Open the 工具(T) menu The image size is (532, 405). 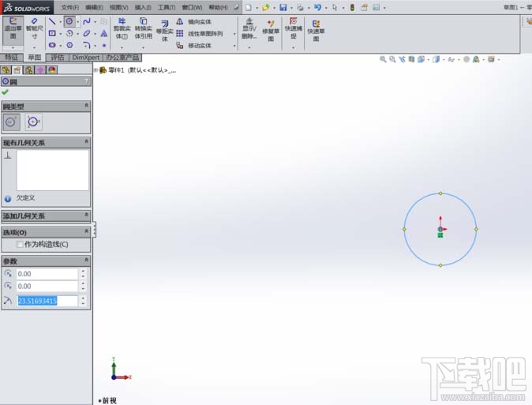pyautogui.click(x=167, y=7)
